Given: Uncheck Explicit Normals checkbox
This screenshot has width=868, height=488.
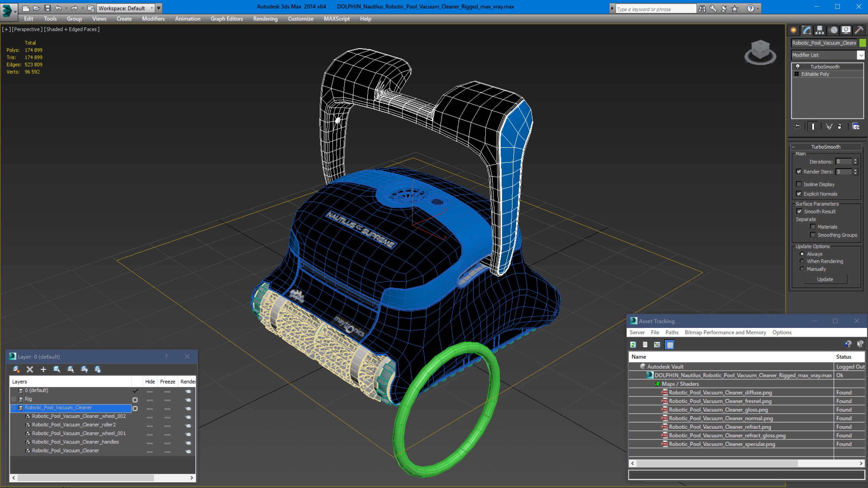Looking at the screenshot, I should pyautogui.click(x=799, y=194).
